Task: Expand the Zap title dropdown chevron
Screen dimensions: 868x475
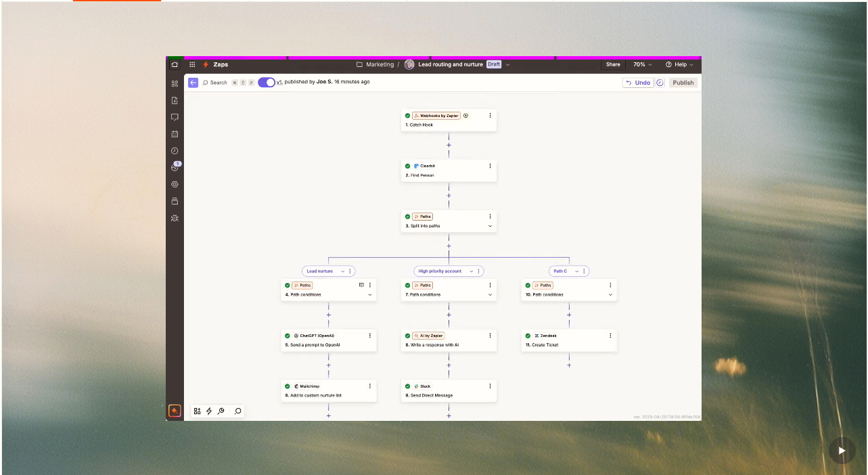Action: coord(507,65)
